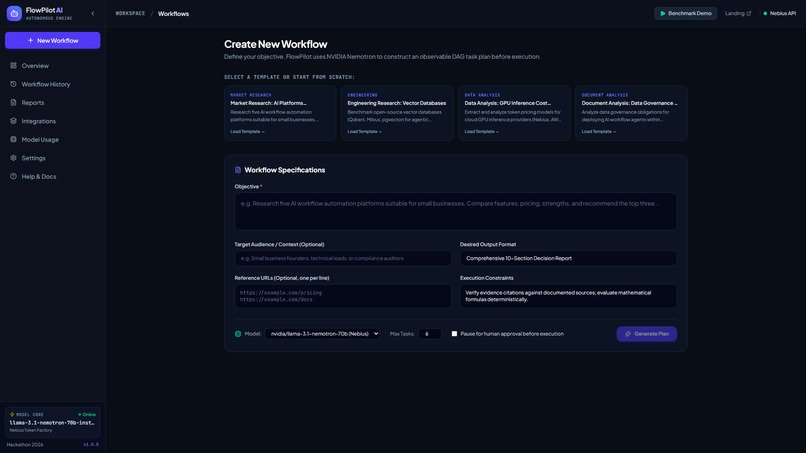Viewport: 806px width, 453px height.
Task: Load Template for Data Governance card
Action: [599, 132]
